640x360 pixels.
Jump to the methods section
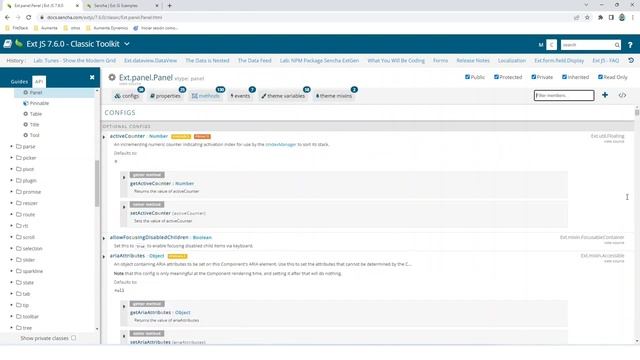[x=206, y=96]
